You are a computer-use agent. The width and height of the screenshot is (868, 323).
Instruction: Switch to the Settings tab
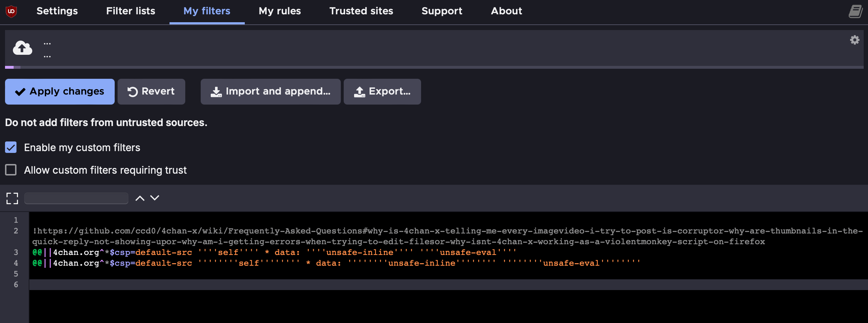[57, 11]
